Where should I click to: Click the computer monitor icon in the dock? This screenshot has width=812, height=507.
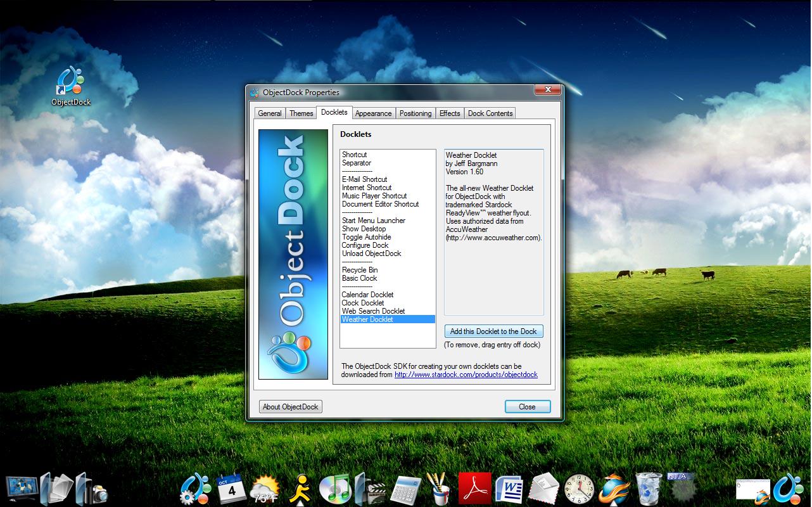coord(21,488)
